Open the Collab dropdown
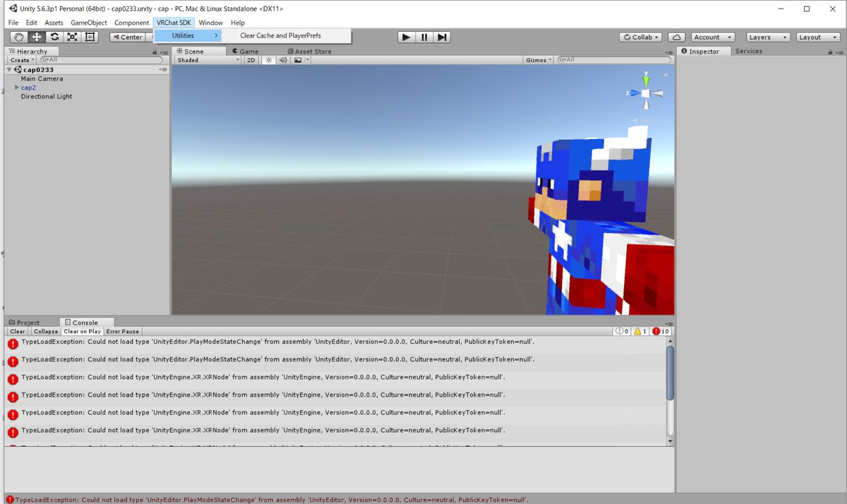Image resolution: width=847 pixels, height=504 pixels. tap(641, 37)
